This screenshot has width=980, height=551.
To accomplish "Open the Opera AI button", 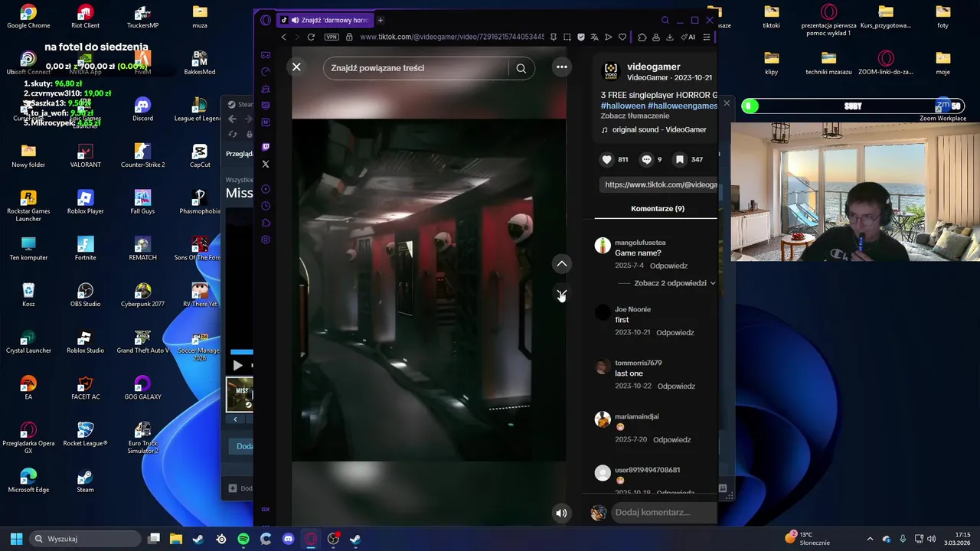I will [x=688, y=37].
